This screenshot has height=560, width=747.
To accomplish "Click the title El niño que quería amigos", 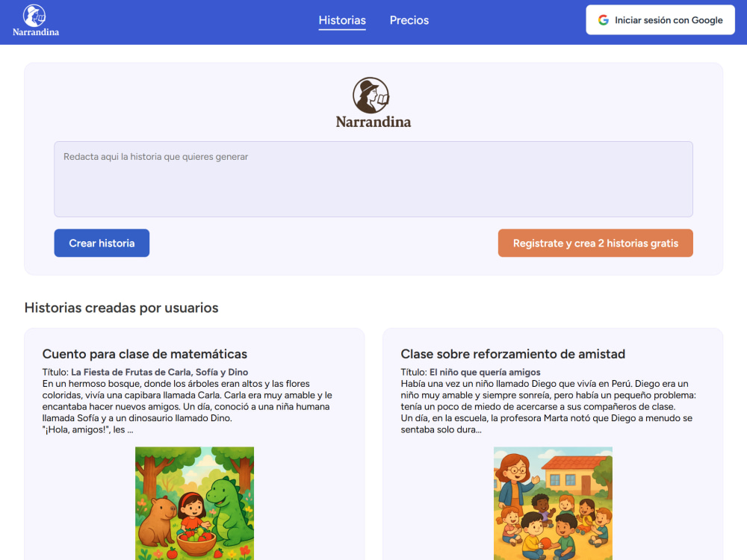I will [485, 372].
